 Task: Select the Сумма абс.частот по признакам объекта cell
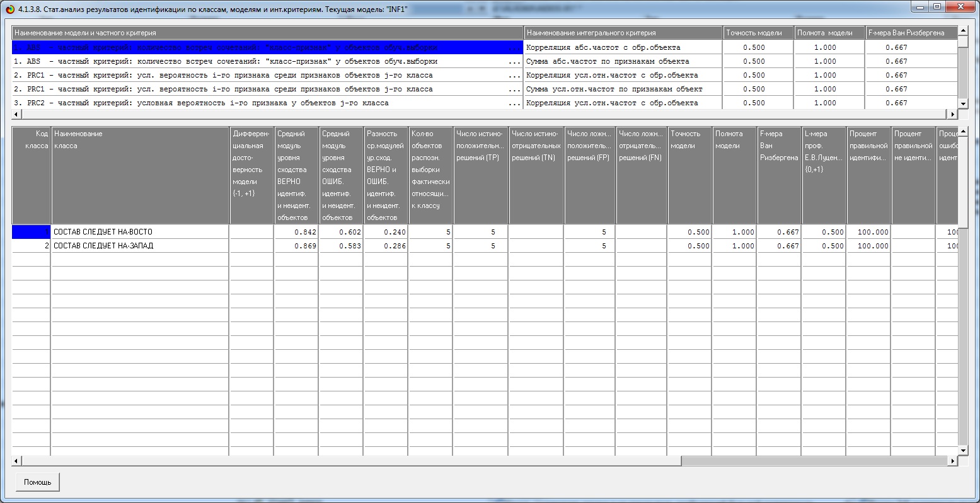coord(622,61)
